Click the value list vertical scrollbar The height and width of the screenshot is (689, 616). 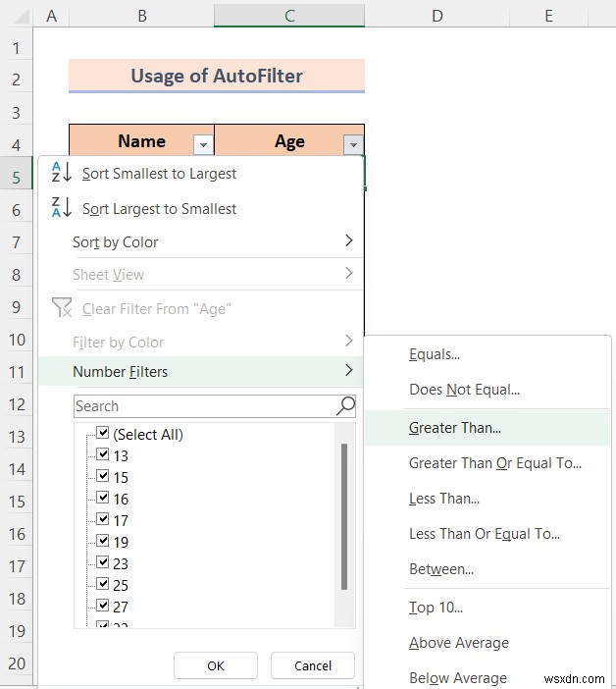tap(344, 516)
